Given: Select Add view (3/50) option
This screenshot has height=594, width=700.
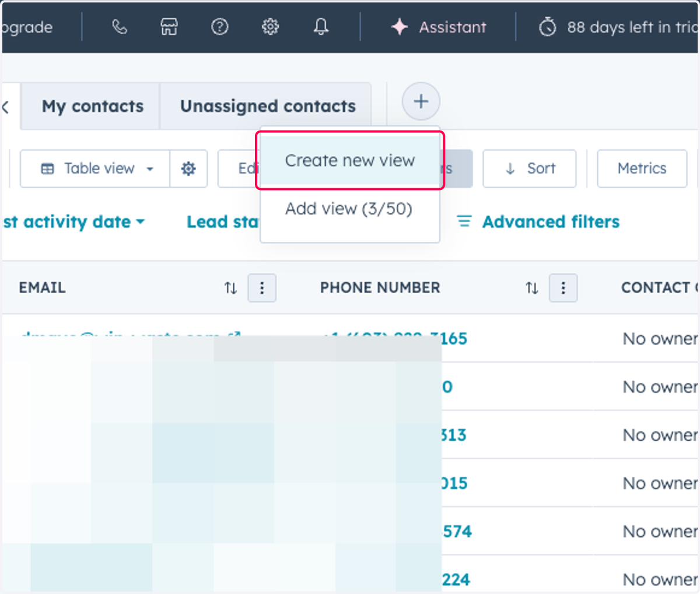Looking at the screenshot, I should coord(349,209).
